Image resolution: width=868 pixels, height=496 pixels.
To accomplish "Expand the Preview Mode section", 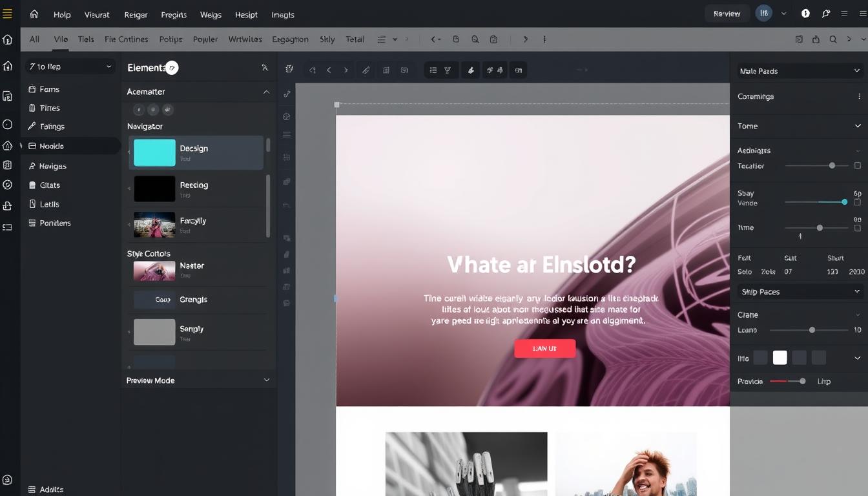I will coord(266,380).
